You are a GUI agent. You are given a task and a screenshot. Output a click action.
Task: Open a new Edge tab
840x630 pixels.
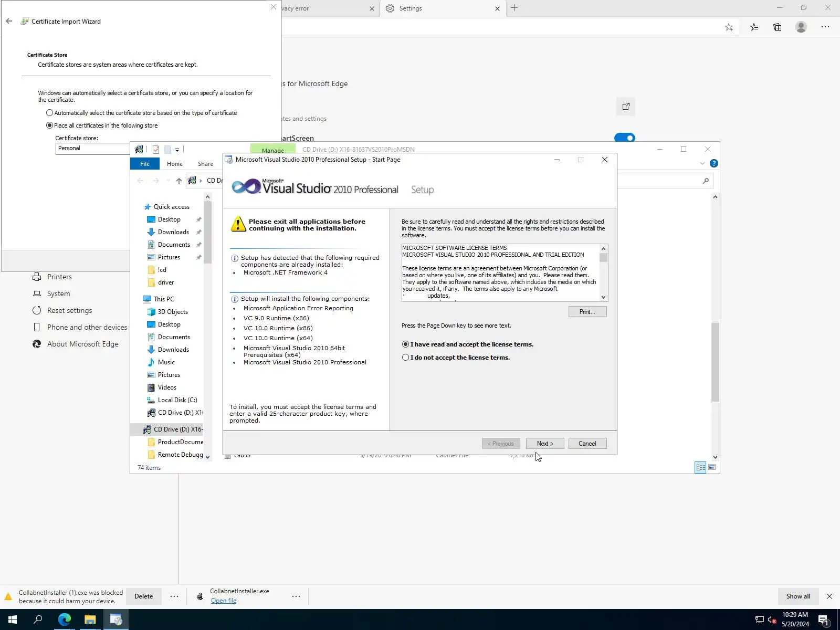click(x=514, y=8)
